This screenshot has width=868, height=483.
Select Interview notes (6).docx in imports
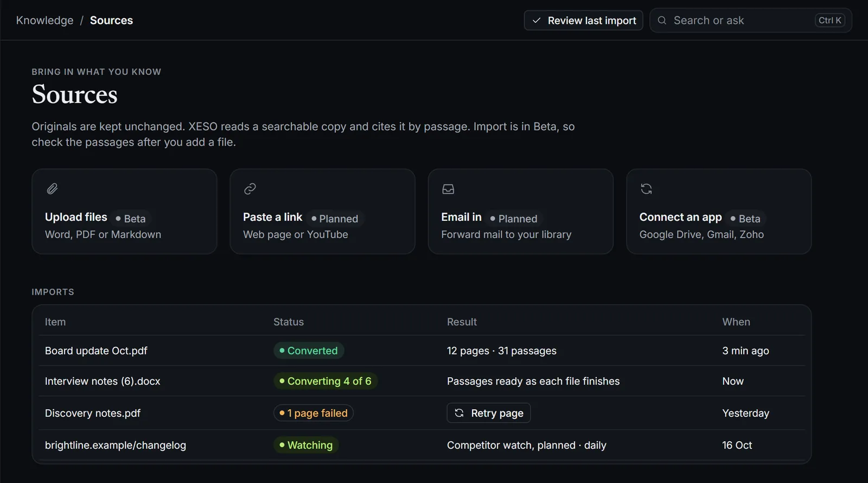tap(103, 381)
